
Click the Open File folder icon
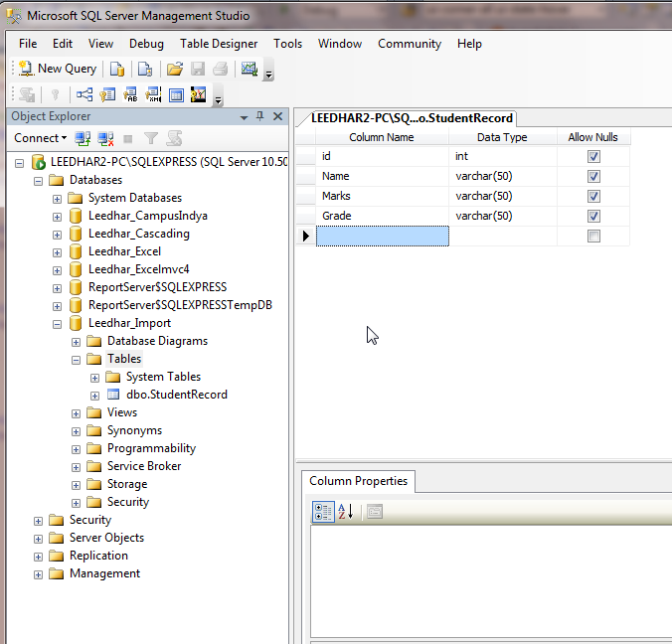click(x=175, y=69)
